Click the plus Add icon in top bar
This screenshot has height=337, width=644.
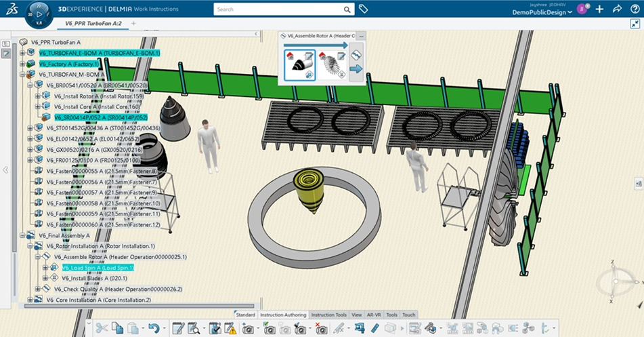pyautogui.click(x=599, y=9)
